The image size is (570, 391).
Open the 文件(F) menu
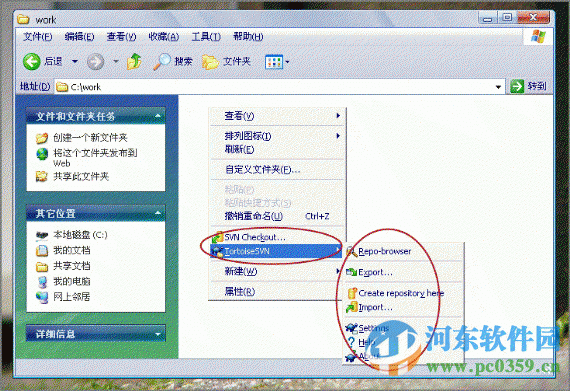38,37
